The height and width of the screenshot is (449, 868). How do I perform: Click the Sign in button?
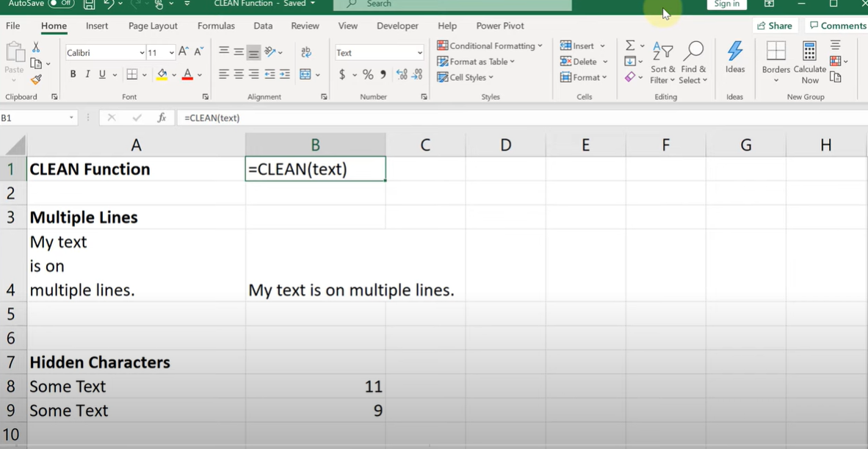click(x=726, y=4)
